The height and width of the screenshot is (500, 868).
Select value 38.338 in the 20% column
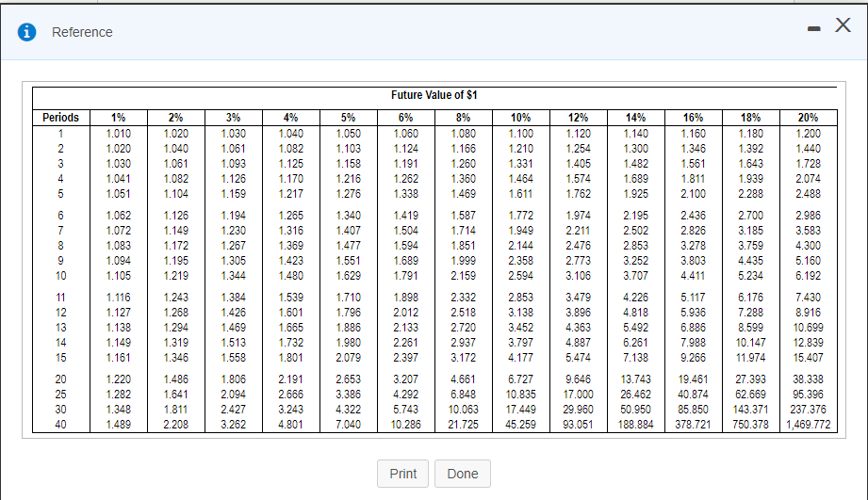pyautogui.click(x=809, y=379)
